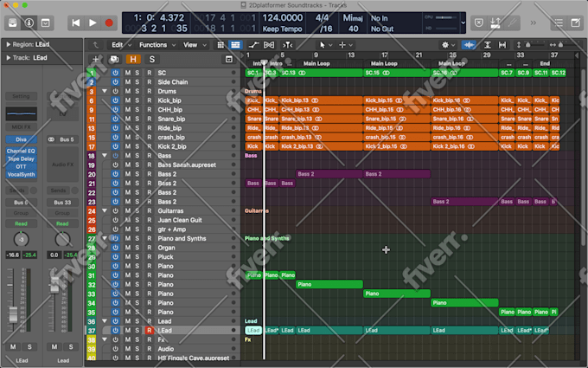Open the secondary marquee tool menu
This screenshot has width=588, height=368.
[x=345, y=45]
